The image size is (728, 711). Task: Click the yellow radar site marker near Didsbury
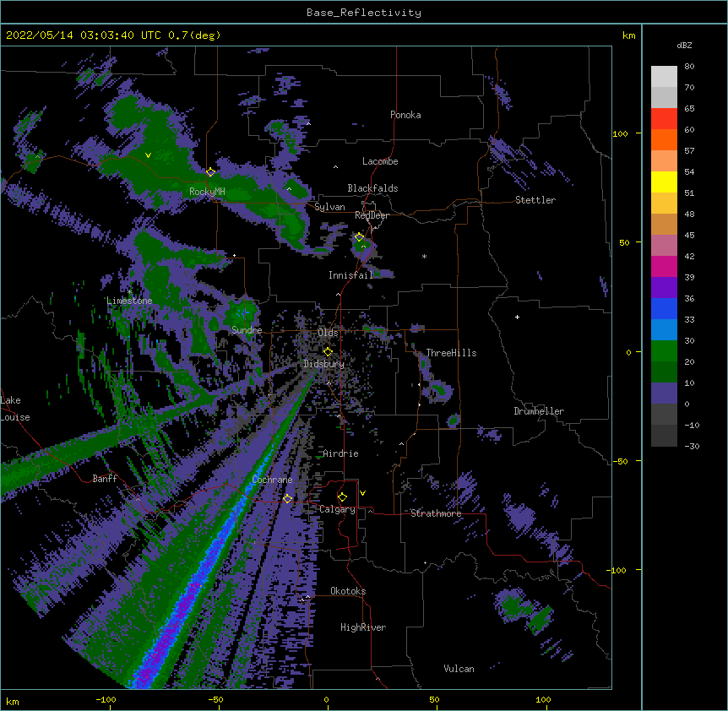(328, 352)
